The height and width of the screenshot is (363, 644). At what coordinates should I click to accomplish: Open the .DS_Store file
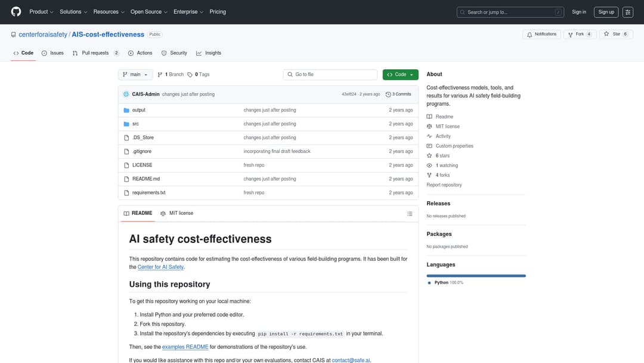[x=143, y=138]
